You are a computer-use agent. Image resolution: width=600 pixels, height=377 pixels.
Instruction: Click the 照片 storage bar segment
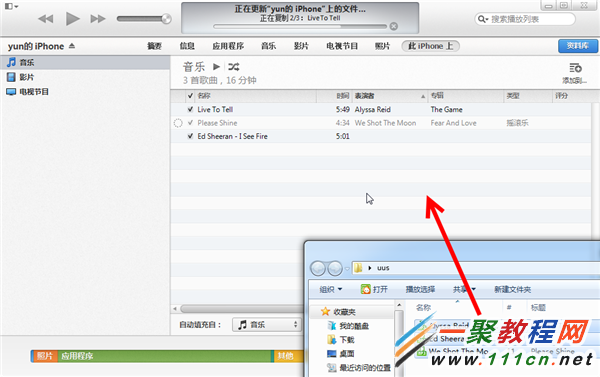pyautogui.click(x=44, y=356)
